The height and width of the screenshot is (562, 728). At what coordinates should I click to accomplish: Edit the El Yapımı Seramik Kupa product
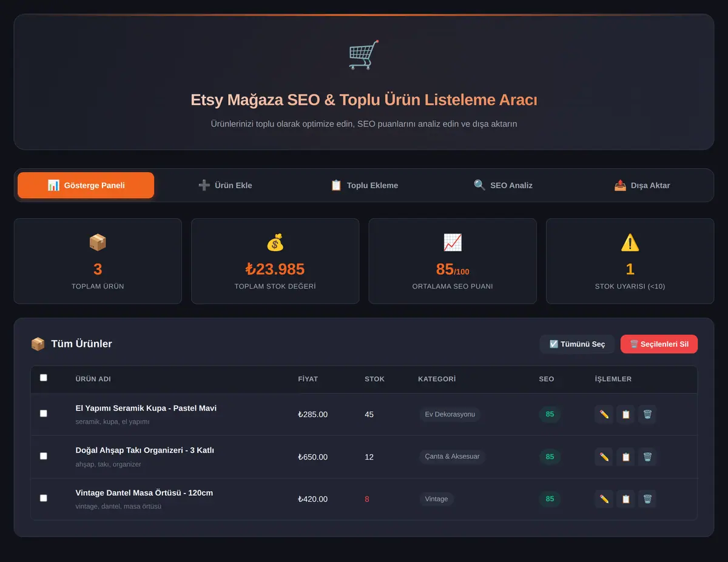pos(604,414)
